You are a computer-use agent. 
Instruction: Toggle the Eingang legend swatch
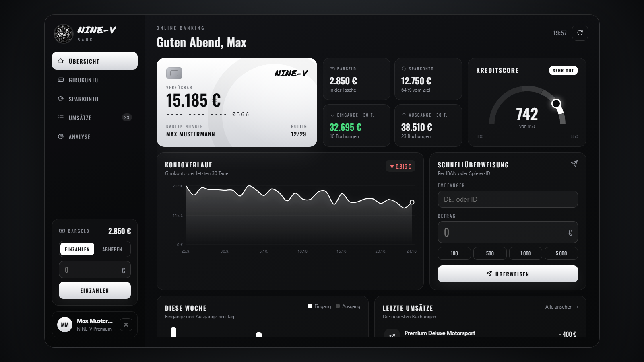310,306
